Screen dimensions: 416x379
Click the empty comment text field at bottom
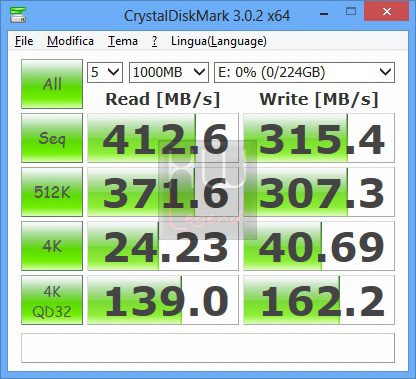pos(208,348)
